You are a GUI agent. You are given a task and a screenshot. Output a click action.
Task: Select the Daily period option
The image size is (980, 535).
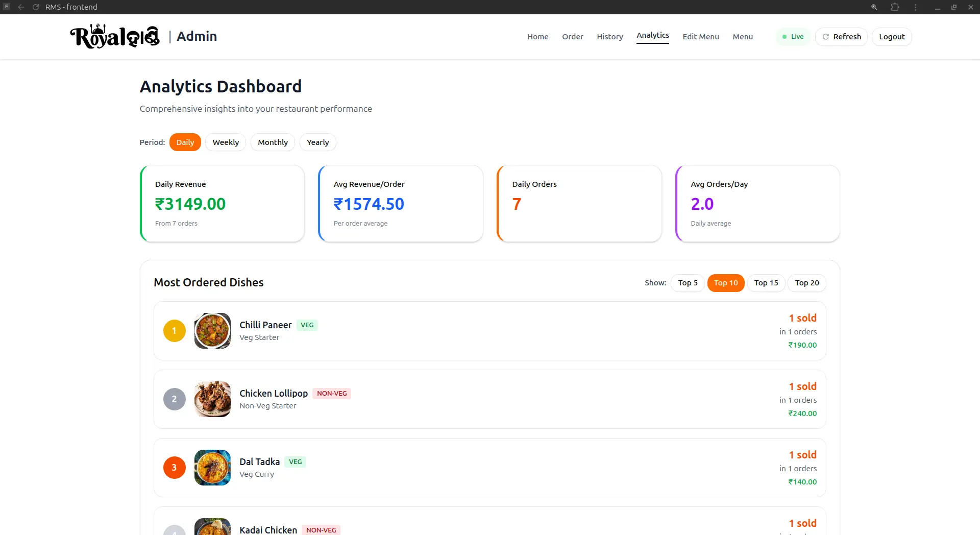click(x=185, y=142)
